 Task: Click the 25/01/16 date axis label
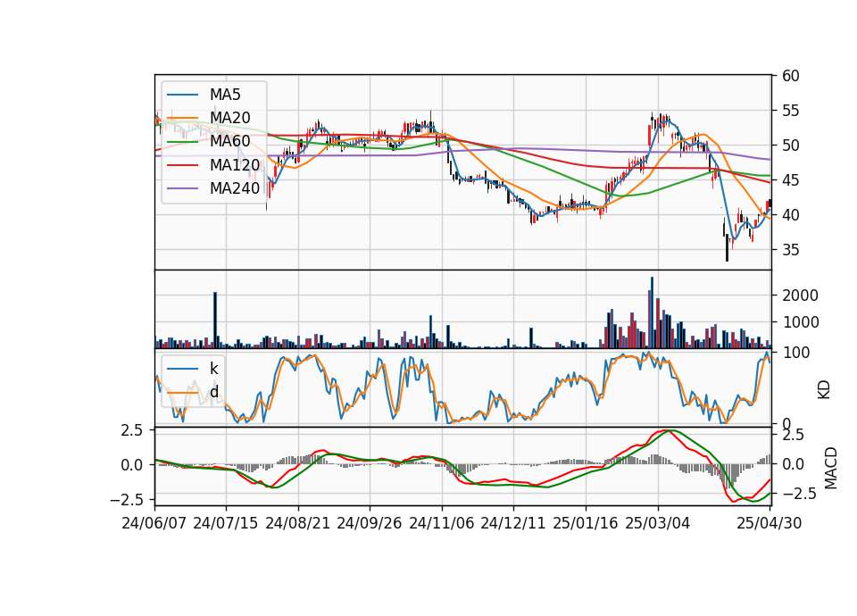pyautogui.click(x=586, y=523)
